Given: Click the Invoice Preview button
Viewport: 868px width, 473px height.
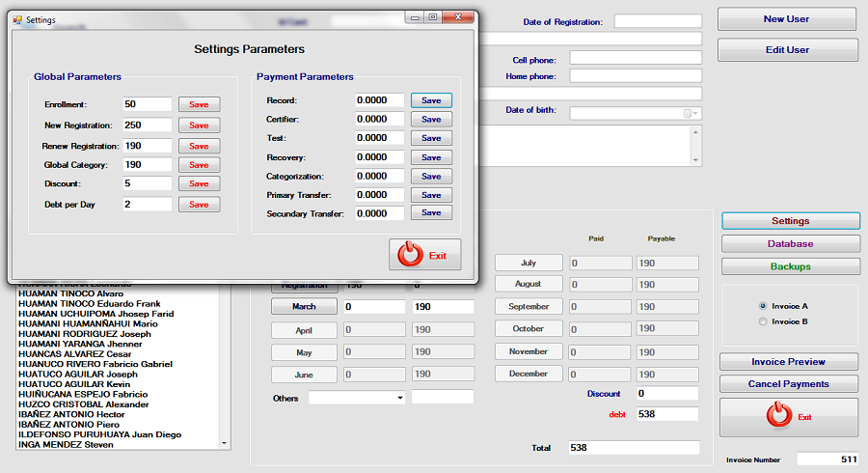Looking at the screenshot, I should pos(788,362).
